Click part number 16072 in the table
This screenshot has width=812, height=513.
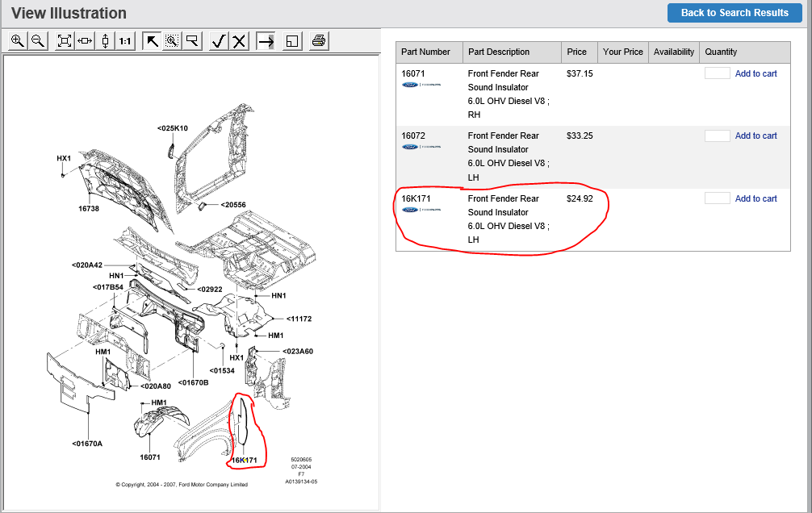tap(413, 136)
